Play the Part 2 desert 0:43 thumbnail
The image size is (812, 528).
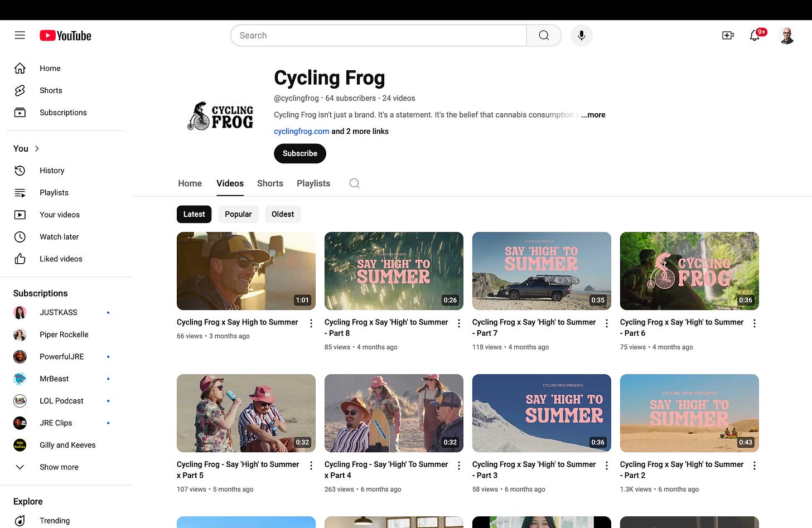click(689, 413)
